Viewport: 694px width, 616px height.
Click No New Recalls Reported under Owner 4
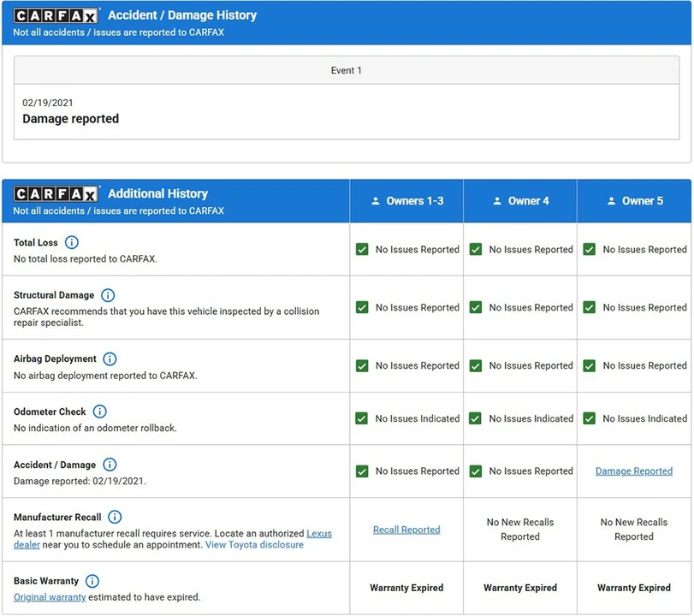[x=520, y=530]
